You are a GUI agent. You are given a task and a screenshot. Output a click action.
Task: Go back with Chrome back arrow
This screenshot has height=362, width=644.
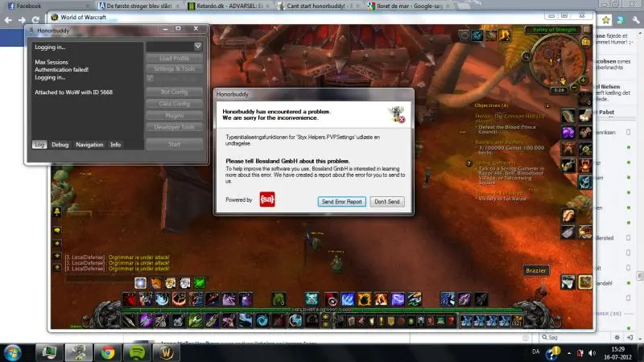coord(8,19)
